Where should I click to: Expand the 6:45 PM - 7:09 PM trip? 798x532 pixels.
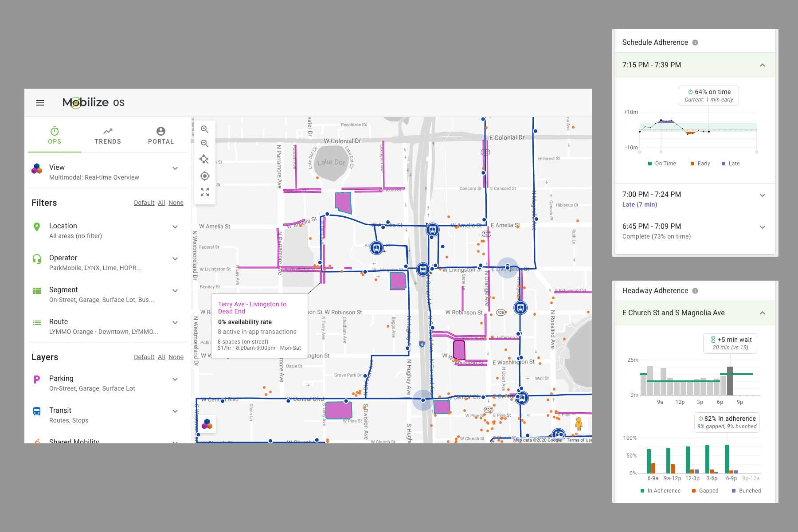pyautogui.click(x=763, y=227)
